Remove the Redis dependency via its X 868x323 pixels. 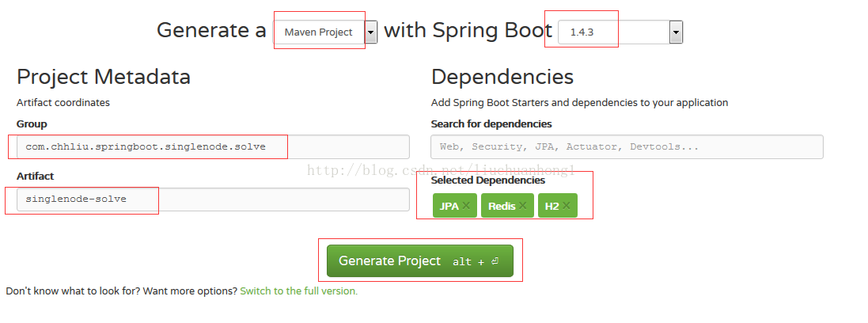[522, 206]
